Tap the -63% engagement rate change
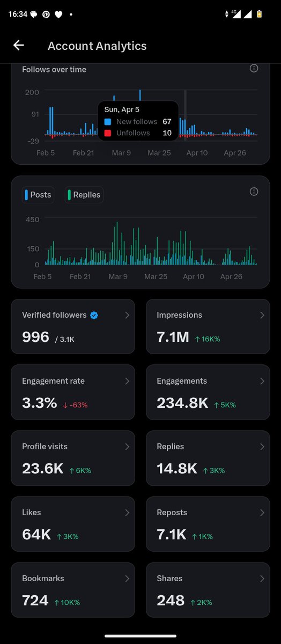The width and height of the screenshot is (281, 644). click(x=75, y=405)
